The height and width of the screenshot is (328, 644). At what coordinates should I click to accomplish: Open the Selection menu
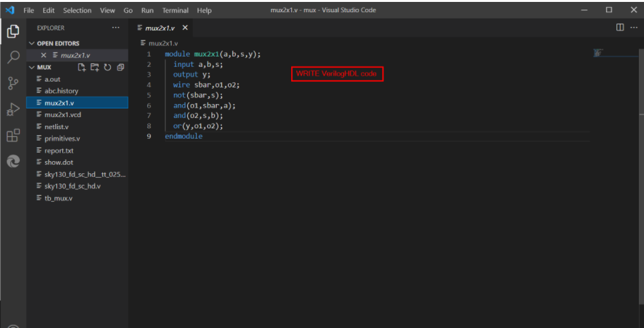tap(77, 10)
